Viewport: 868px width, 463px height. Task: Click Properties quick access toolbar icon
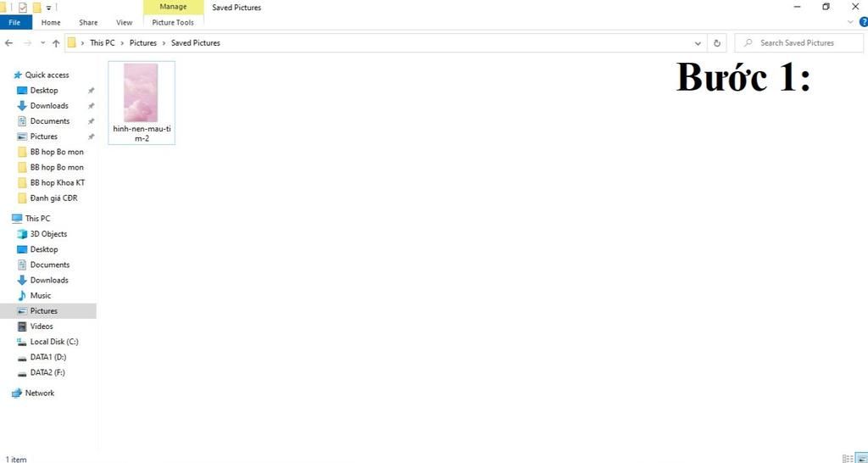pyautogui.click(x=23, y=7)
